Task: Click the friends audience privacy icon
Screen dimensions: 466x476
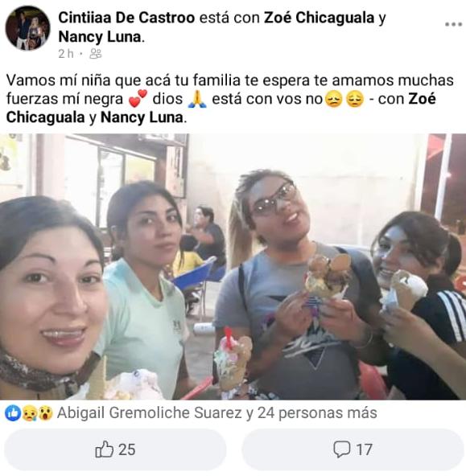Action: coord(96,54)
